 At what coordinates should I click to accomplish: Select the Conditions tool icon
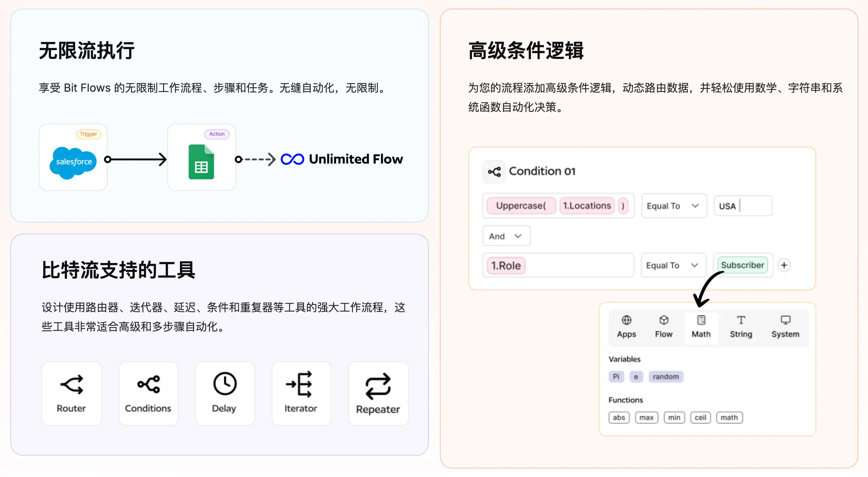149,384
